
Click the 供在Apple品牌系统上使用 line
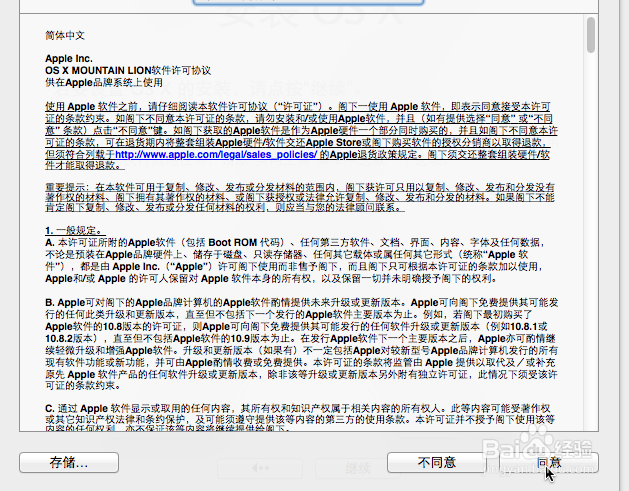click(104, 83)
